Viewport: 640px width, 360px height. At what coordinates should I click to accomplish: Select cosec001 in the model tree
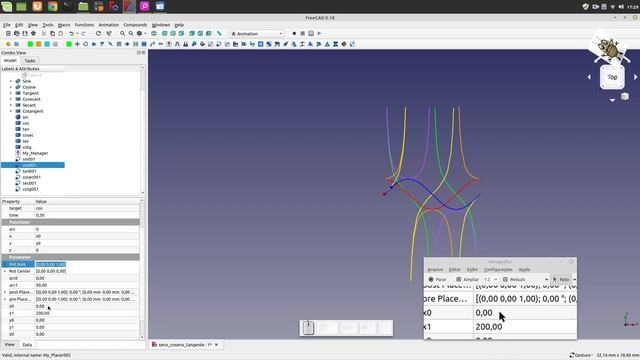[31, 177]
